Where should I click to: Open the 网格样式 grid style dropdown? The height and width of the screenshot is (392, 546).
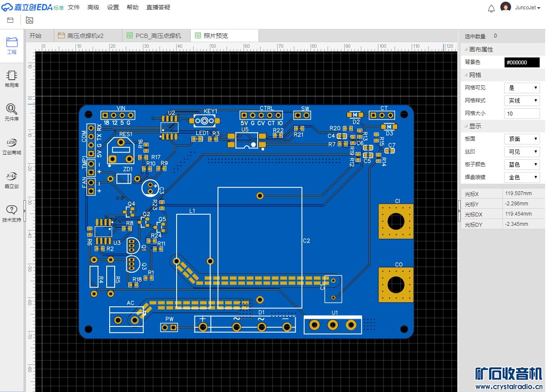tap(522, 101)
